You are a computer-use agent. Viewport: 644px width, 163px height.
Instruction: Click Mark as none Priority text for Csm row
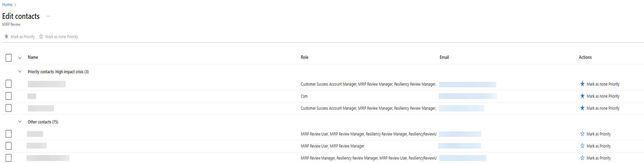(x=603, y=96)
